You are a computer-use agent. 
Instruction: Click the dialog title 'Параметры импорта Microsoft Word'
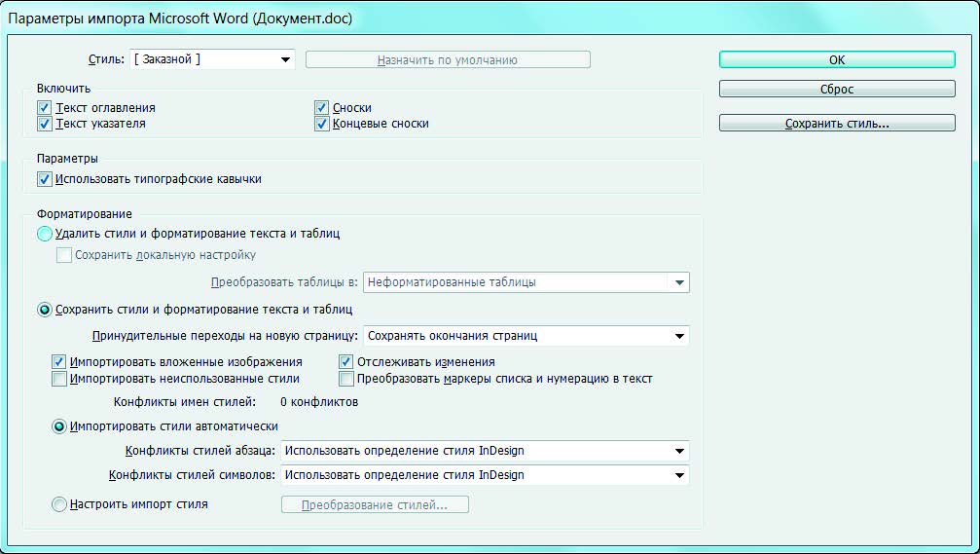[180, 18]
